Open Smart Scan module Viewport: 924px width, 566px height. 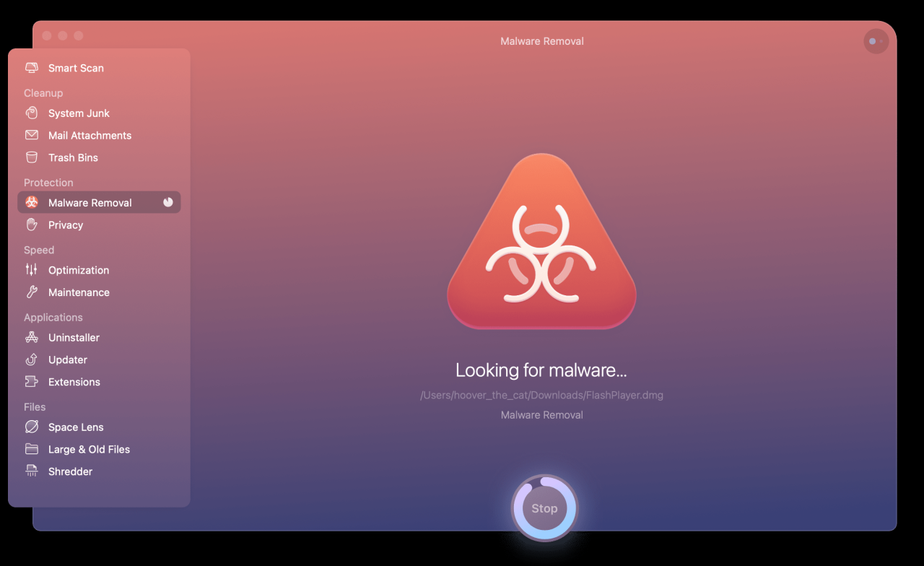[x=99, y=68]
